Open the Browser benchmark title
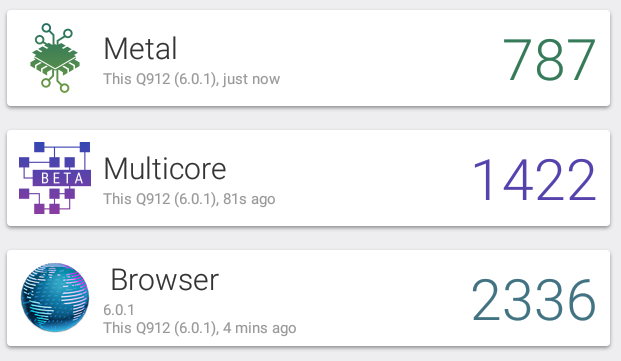 164,279
